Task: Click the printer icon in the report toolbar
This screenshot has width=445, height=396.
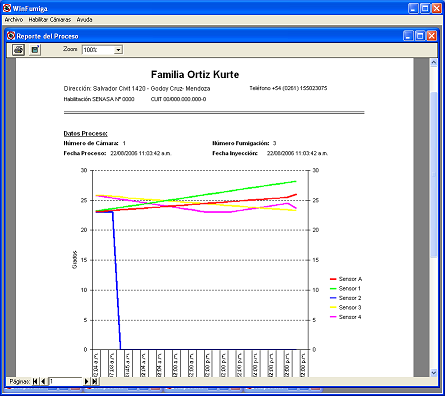Action: pyautogui.click(x=19, y=50)
